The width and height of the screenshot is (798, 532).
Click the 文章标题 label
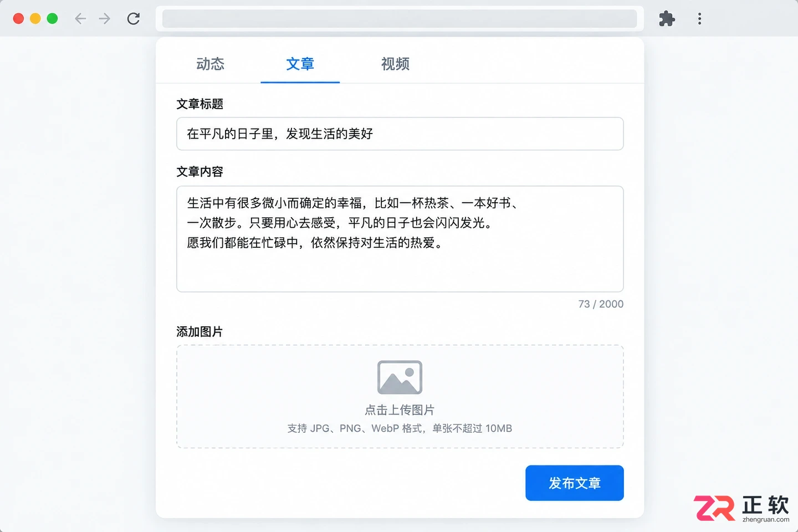199,104
